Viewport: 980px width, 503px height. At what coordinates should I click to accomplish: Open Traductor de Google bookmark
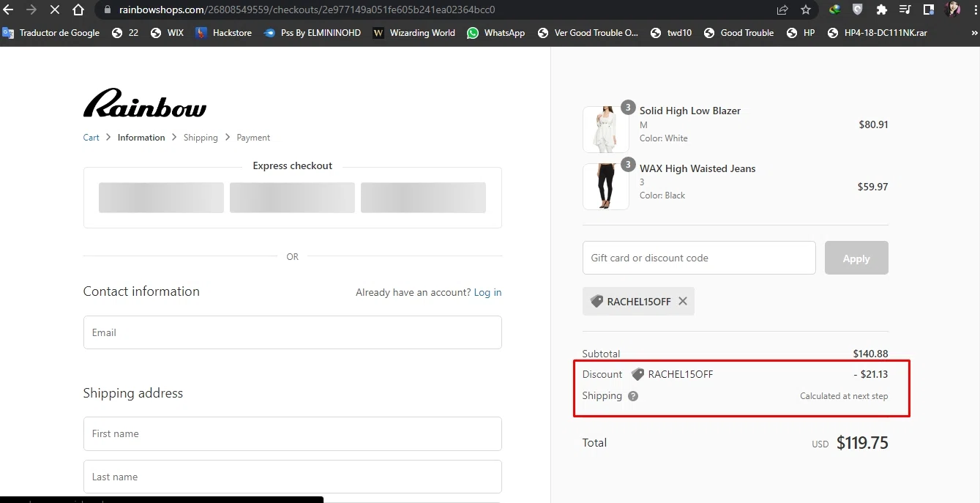coord(51,33)
